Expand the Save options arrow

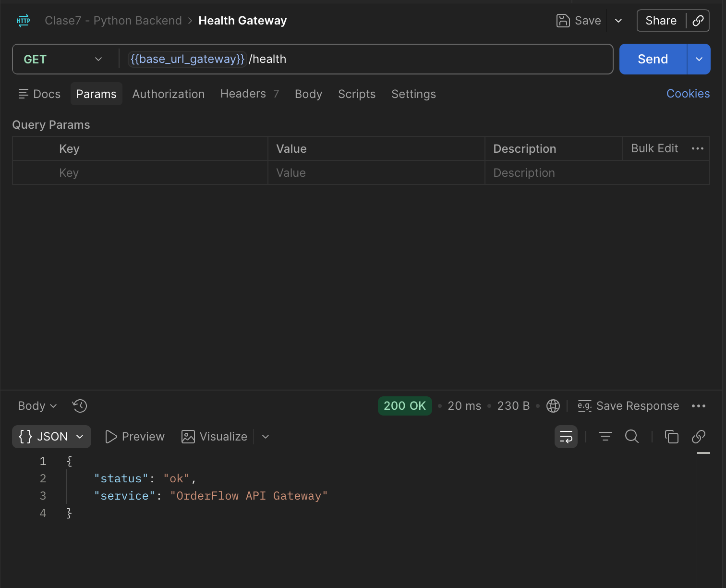618,21
